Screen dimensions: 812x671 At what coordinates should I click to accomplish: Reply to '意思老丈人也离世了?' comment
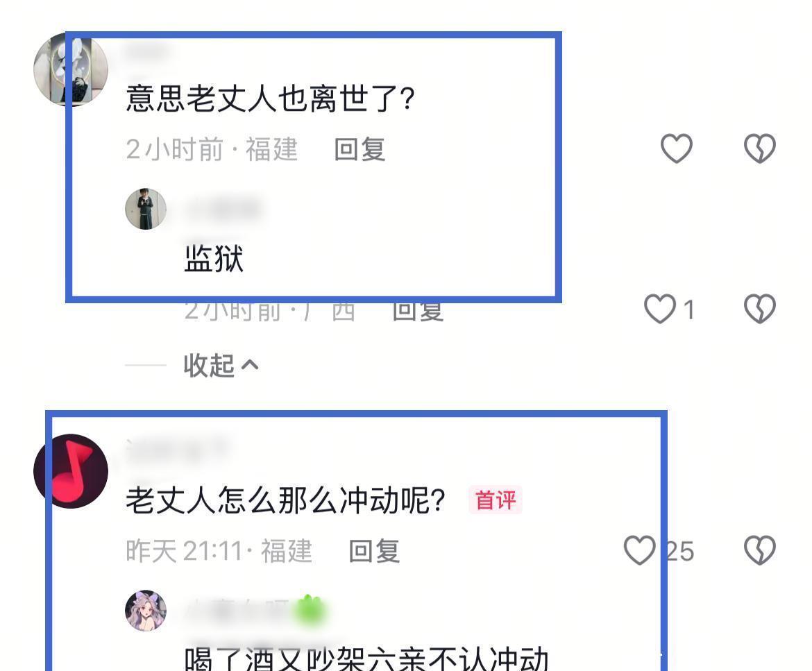360,150
